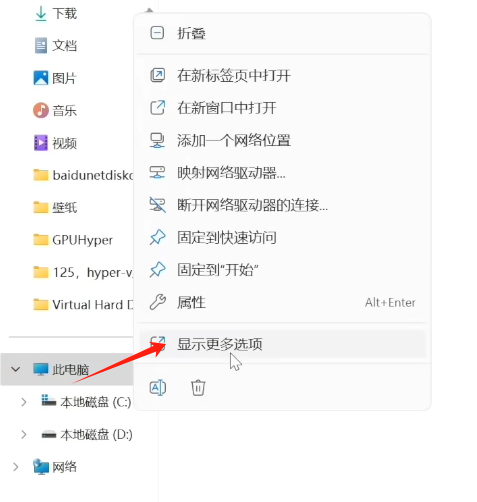Select 显示更多选项 menu entry
This screenshot has height=502, width=477.
[283, 344]
